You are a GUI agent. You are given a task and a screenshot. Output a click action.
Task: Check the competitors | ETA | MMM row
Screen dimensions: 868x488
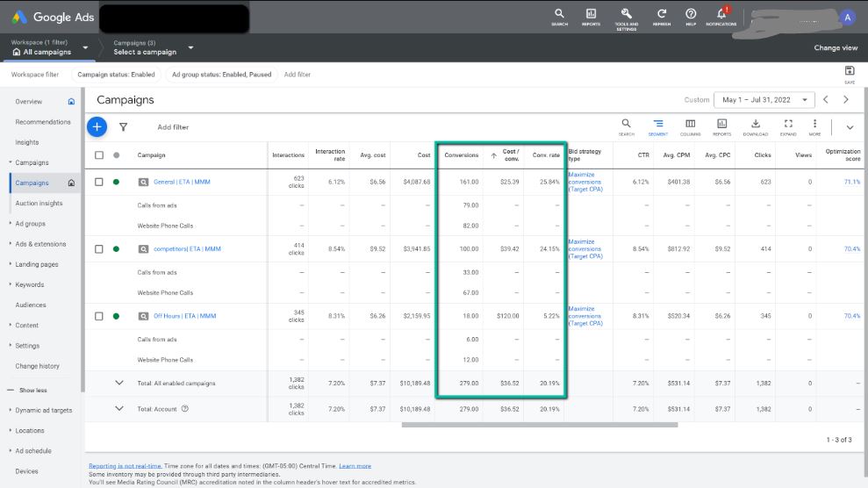click(x=99, y=249)
